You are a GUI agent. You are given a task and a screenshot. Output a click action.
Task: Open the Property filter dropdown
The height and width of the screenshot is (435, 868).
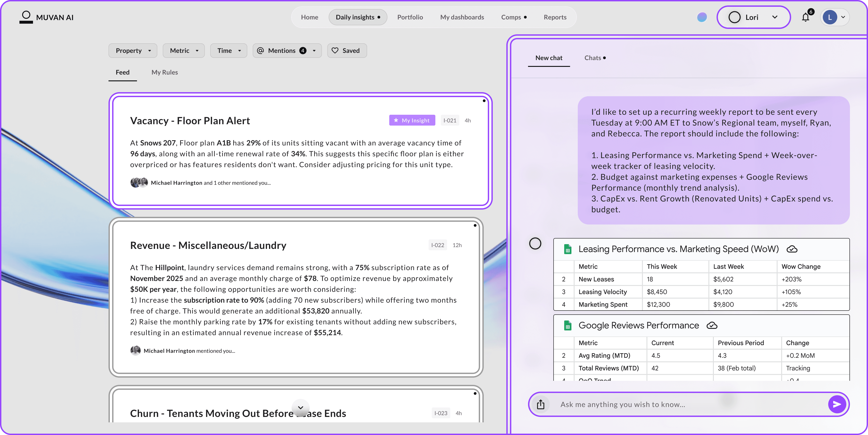point(133,51)
